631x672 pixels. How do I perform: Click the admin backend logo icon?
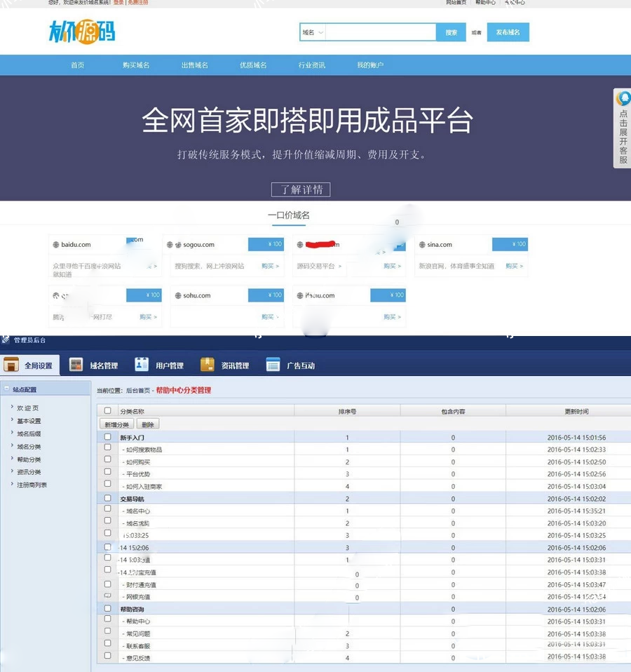tap(6, 340)
